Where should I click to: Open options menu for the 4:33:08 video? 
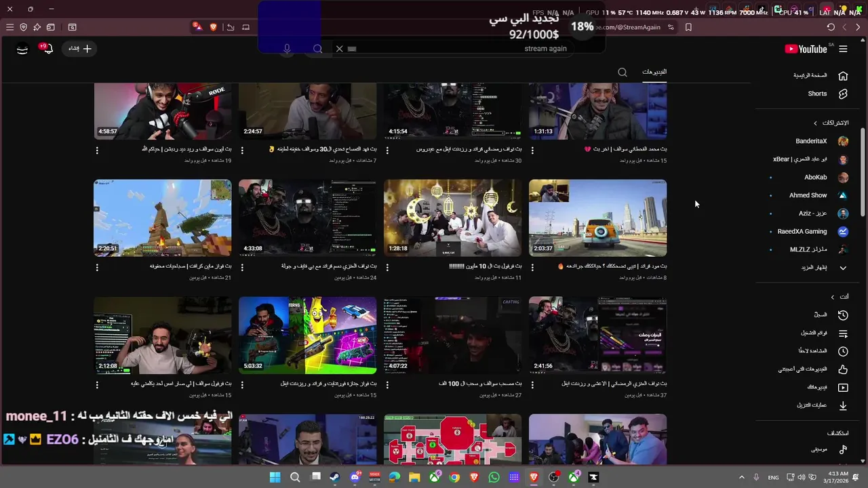click(242, 267)
